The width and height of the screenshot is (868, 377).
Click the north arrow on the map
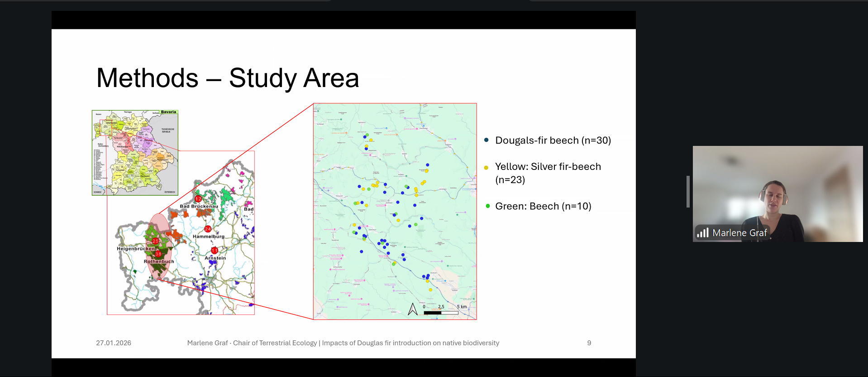click(412, 309)
